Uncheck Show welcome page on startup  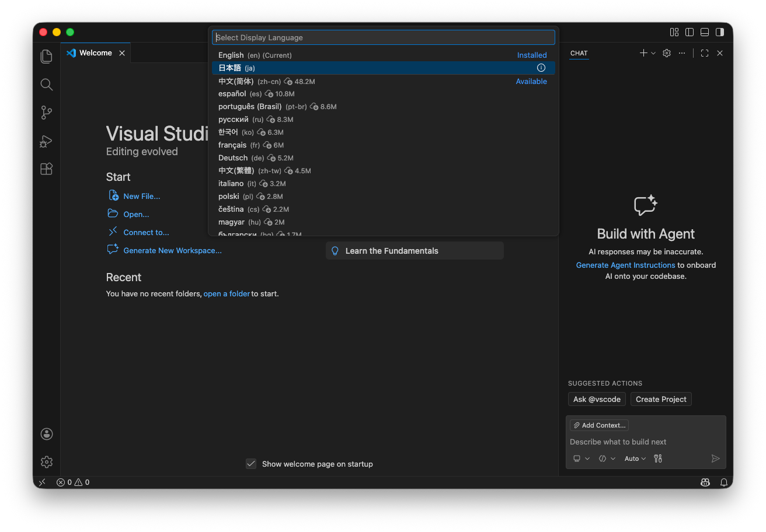click(251, 464)
